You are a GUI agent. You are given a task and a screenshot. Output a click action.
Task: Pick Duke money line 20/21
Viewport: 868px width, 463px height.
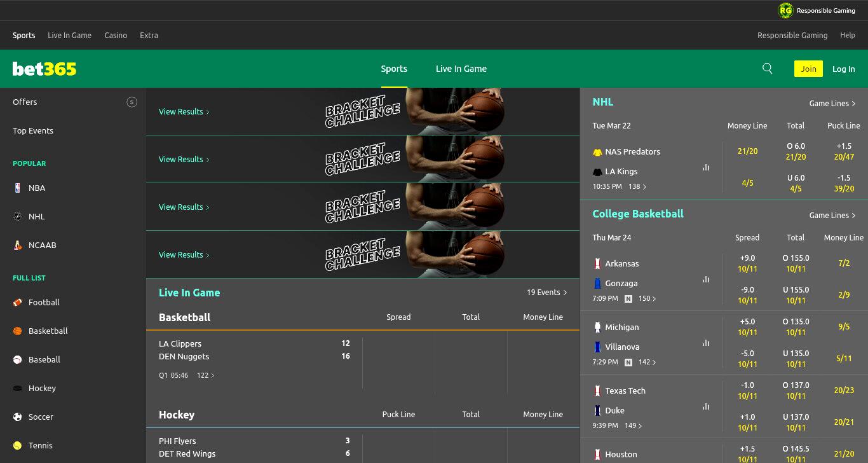844,422
